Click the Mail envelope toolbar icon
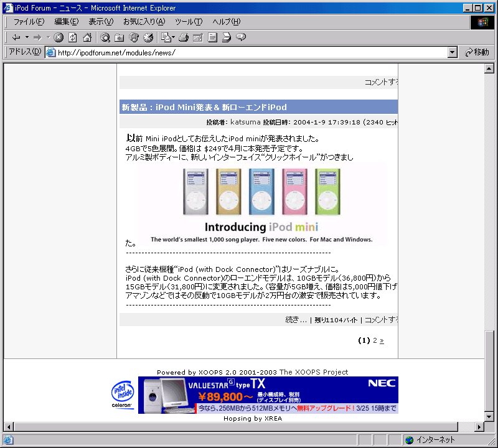The image size is (498, 448). tap(166, 37)
